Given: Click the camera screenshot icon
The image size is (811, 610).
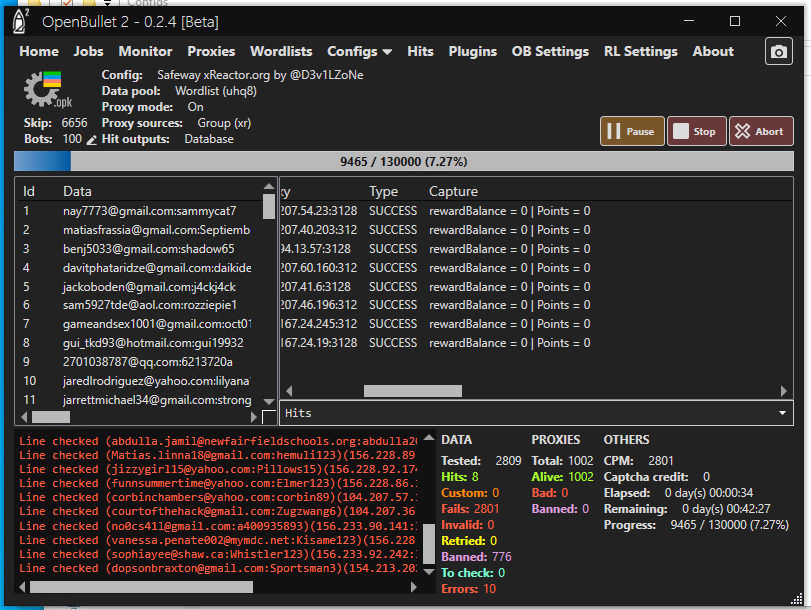Looking at the screenshot, I should (x=778, y=51).
